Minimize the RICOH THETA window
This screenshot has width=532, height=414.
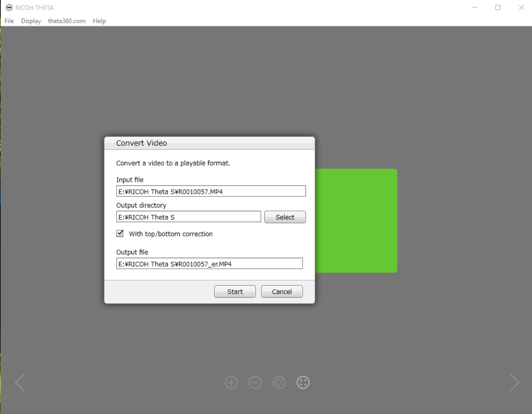coord(475,7)
